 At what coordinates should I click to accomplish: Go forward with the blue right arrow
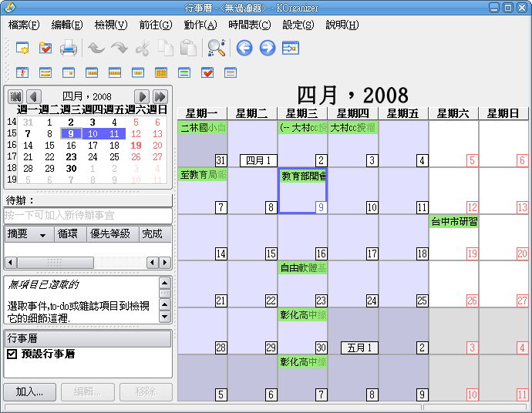tap(268, 49)
